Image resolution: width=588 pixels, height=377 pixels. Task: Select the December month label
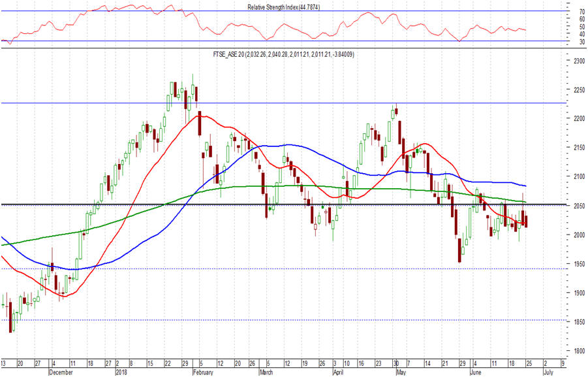point(61,372)
